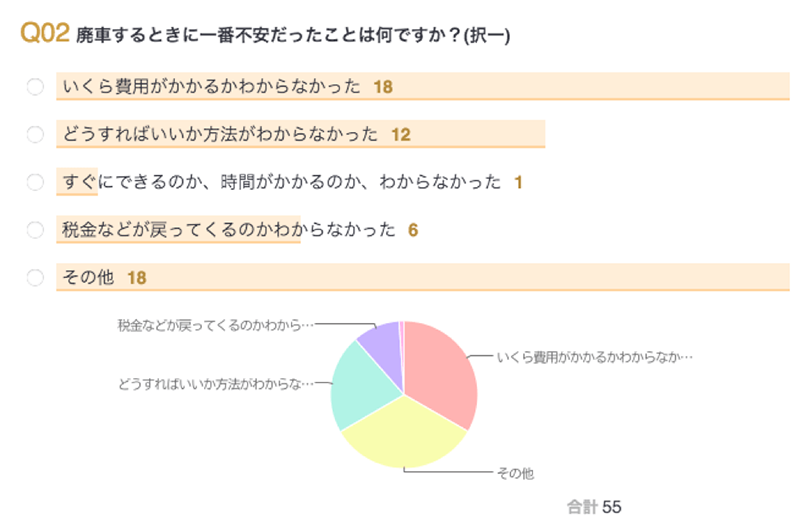Pick the その他 radio button
800x529 pixels.
[x=36, y=278]
